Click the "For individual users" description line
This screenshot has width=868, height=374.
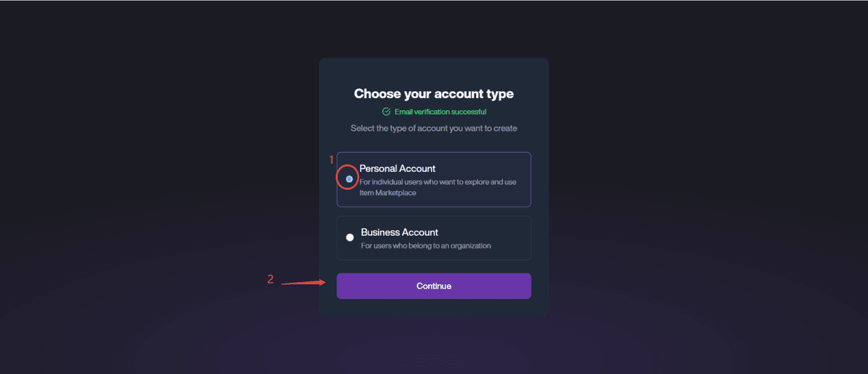point(438,182)
